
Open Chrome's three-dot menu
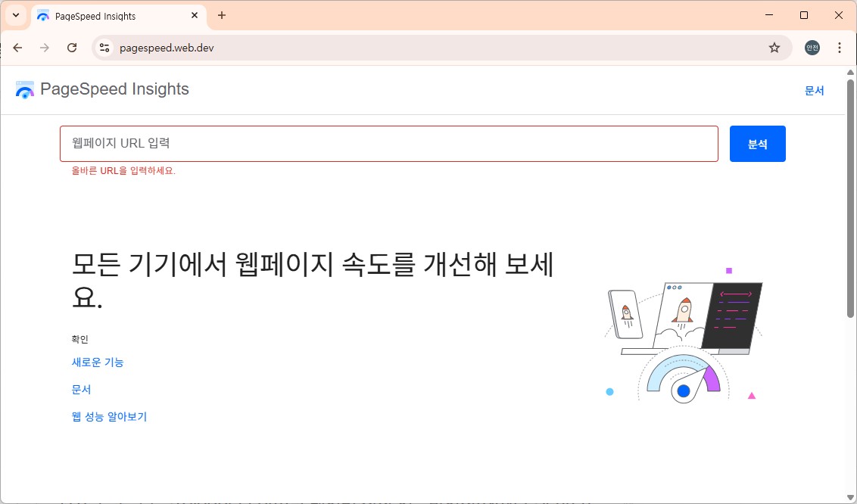point(839,47)
